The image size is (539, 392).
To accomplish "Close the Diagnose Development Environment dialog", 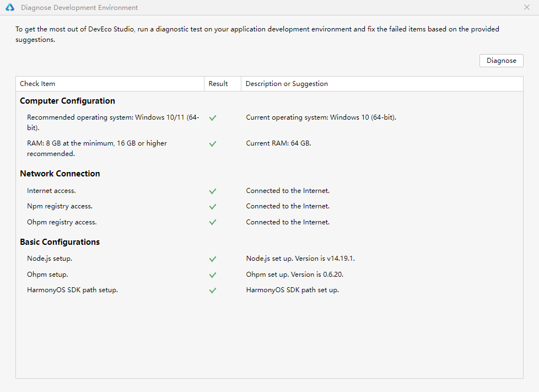I will pyautogui.click(x=527, y=7).
